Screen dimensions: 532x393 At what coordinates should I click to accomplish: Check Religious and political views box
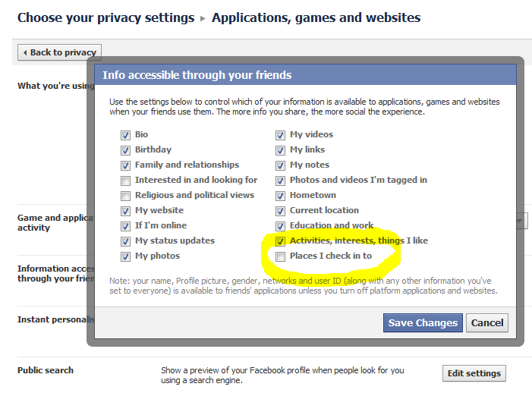(125, 196)
